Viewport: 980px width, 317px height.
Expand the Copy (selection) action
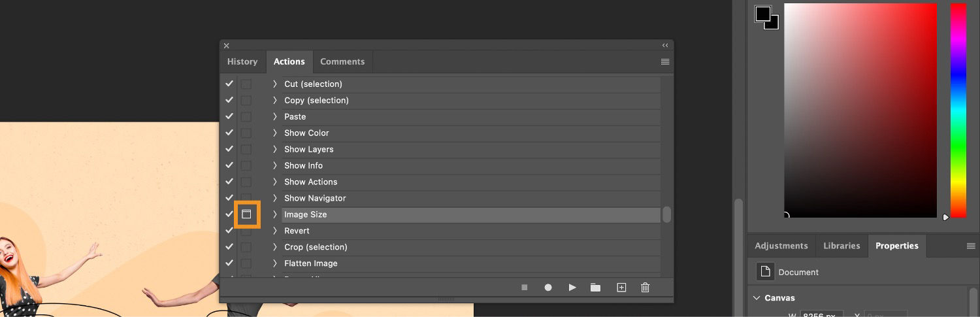click(275, 100)
